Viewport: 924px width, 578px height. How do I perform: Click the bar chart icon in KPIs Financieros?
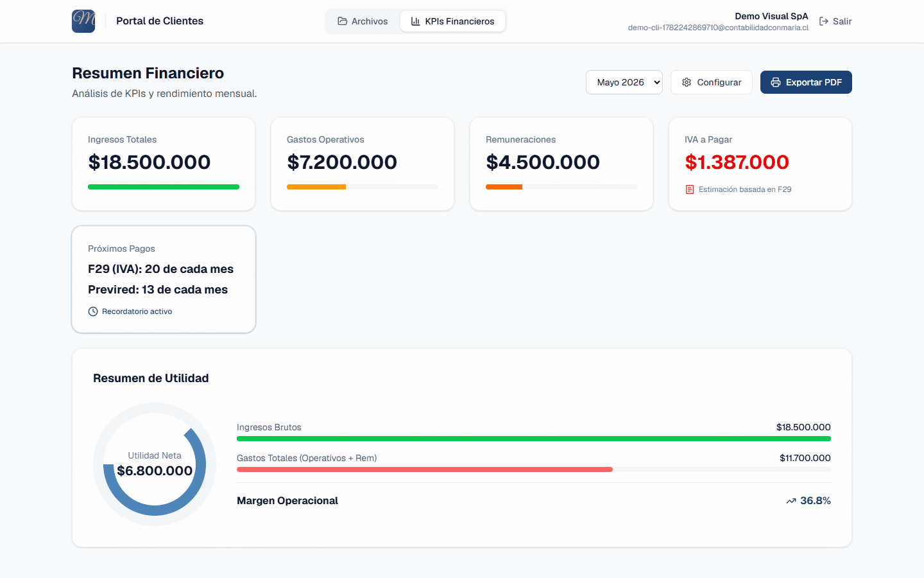416,21
